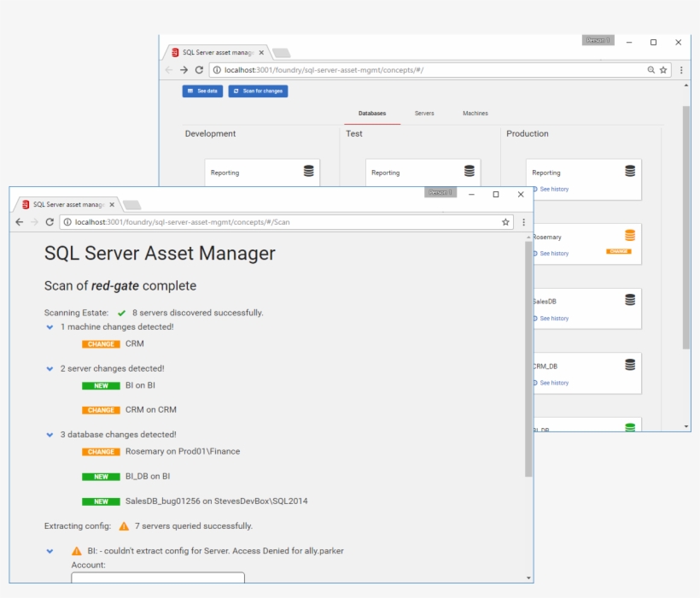
Task: Click 'SalesDB_bug01256 on StevesDevBox\SQL2014' text
Action: coord(217,501)
